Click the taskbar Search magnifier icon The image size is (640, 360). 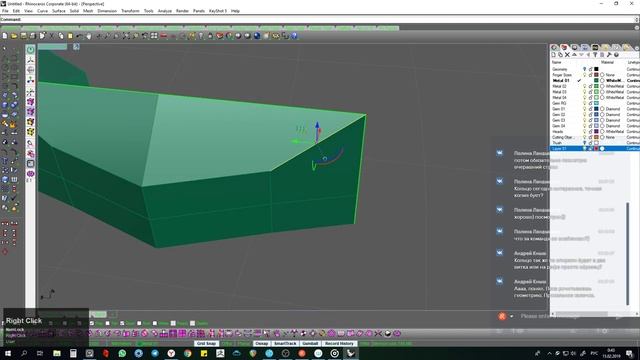[x=24, y=353]
